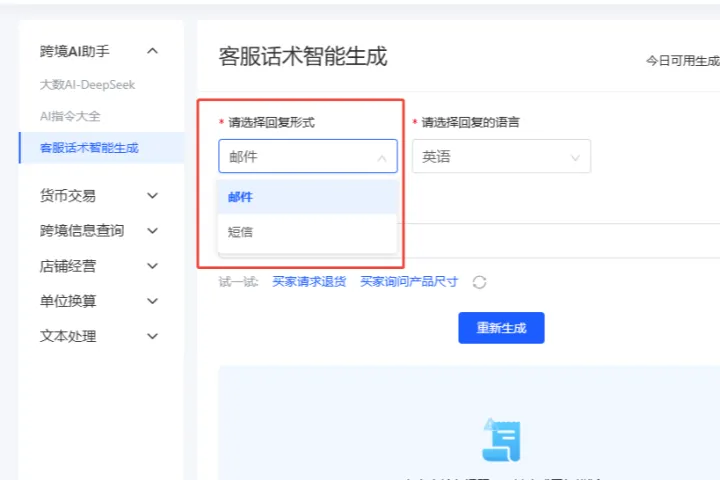Screen dimensions: 720x480
Task: Refresh the example suggestions icon
Action: coord(479,282)
